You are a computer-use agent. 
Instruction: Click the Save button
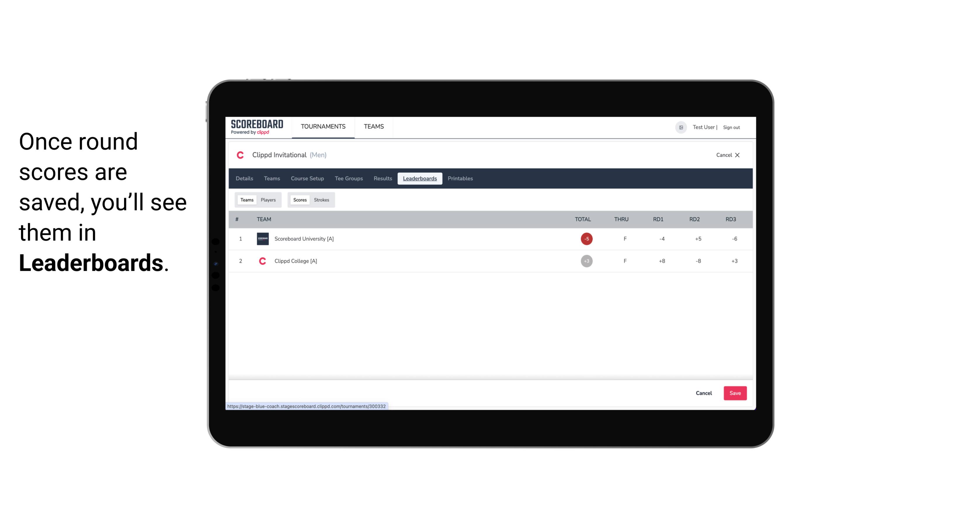pyautogui.click(x=734, y=393)
